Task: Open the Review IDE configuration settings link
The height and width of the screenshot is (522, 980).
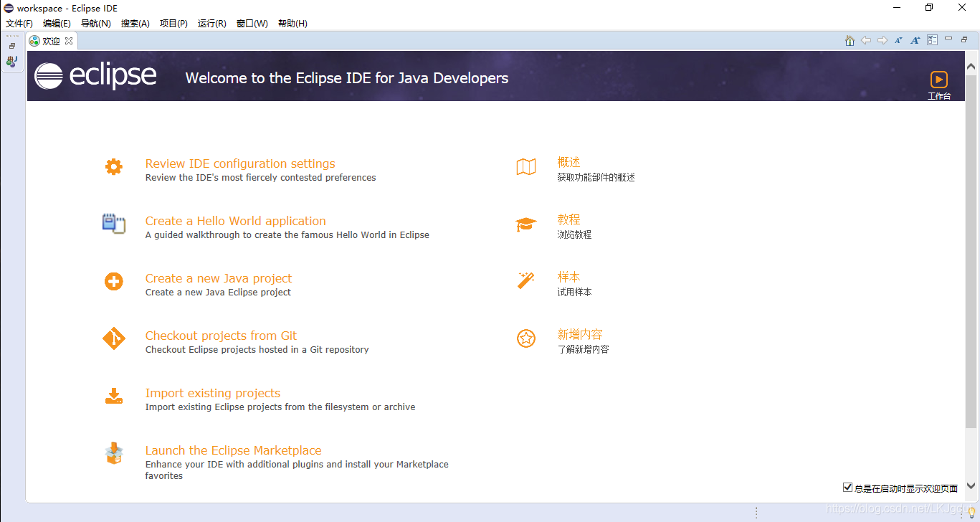Action: click(240, 163)
